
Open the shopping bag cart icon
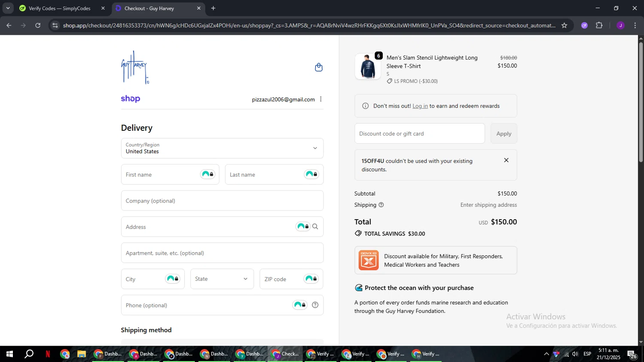pos(319,67)
